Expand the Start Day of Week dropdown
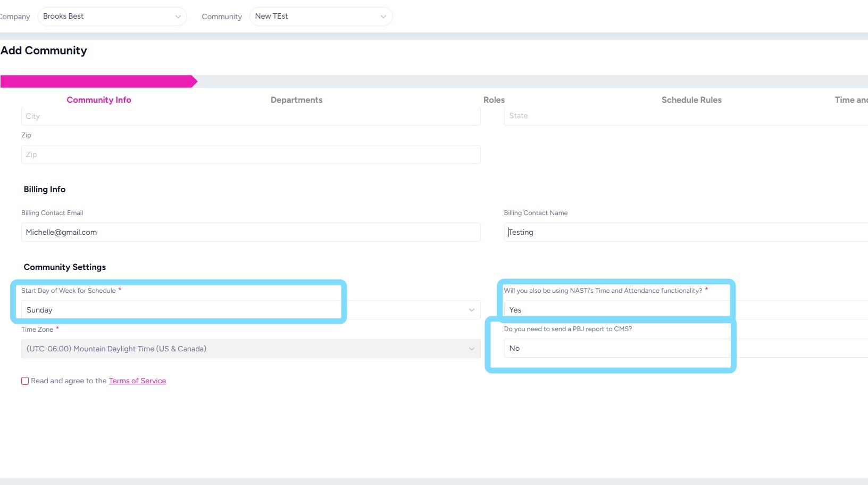This screenshot has height=485, width=868. [x=251, y=310]
